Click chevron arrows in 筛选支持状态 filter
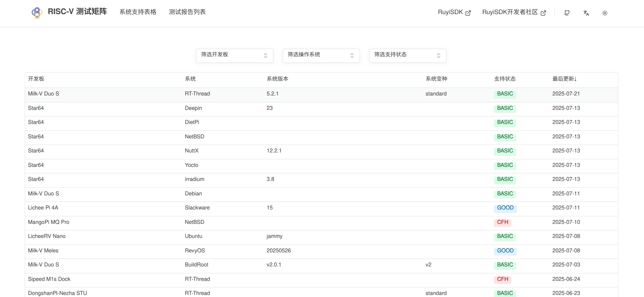Screen dimensions: 644x297 click(x=439, y=56)
